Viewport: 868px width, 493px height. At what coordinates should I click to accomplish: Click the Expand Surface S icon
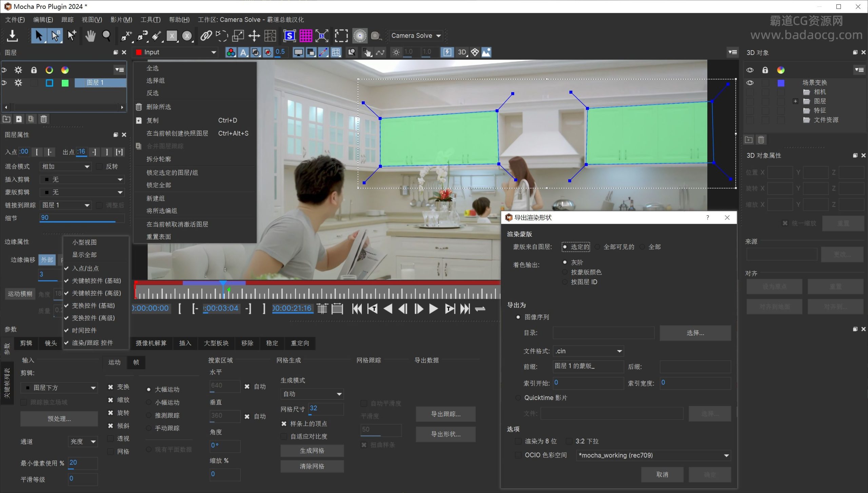click(321, 36)
